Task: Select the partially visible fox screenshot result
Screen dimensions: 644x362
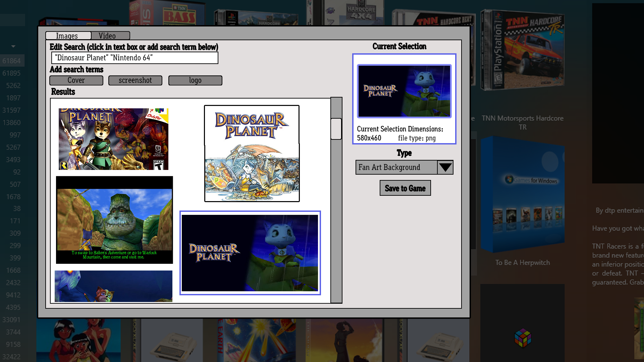Action: click(x=113, y=286)
